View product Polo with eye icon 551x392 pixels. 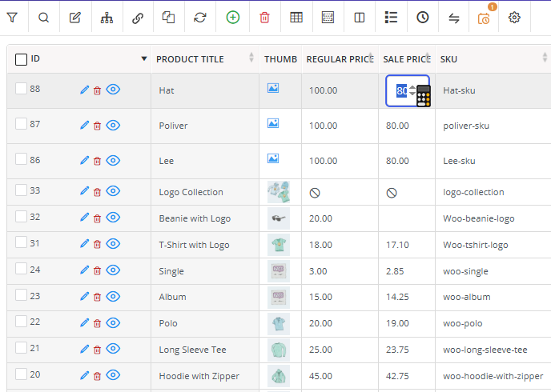point(113,323)
